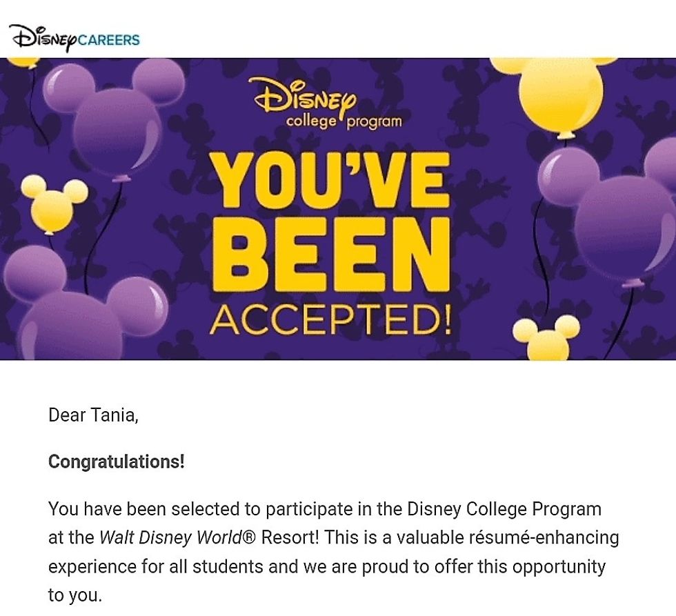Click the small yellow Mickey balloon on left
This screenshot has height=616, width=676.
54,202
